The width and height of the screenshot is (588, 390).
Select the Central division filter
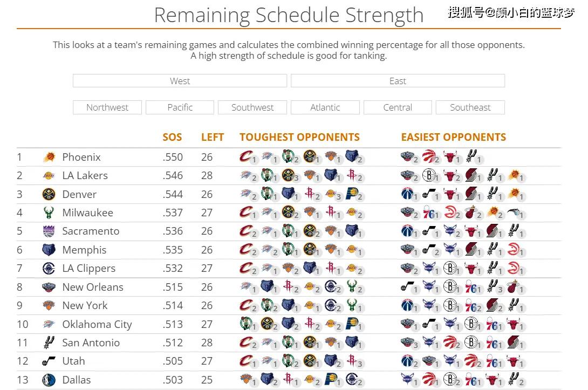click(x=398, y=108)
